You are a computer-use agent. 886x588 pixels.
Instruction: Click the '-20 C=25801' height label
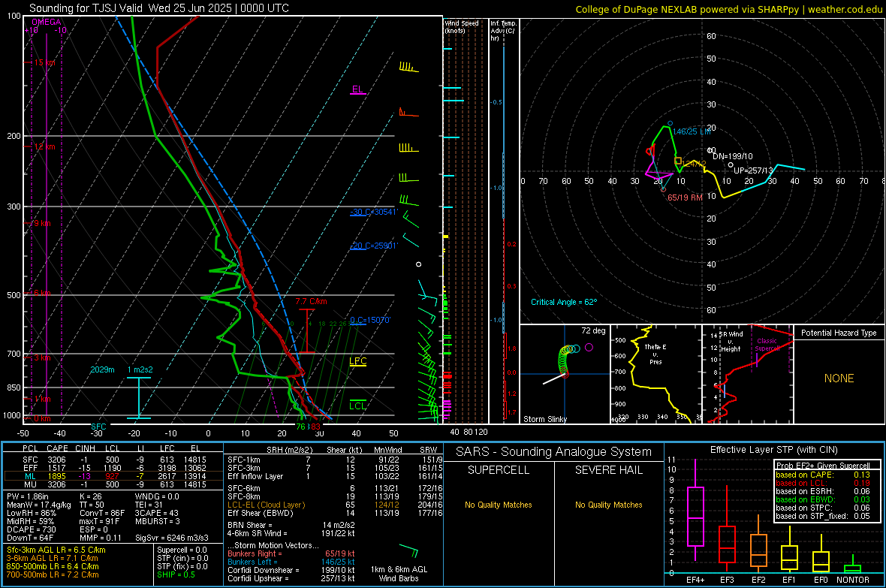tap(374, 246)
